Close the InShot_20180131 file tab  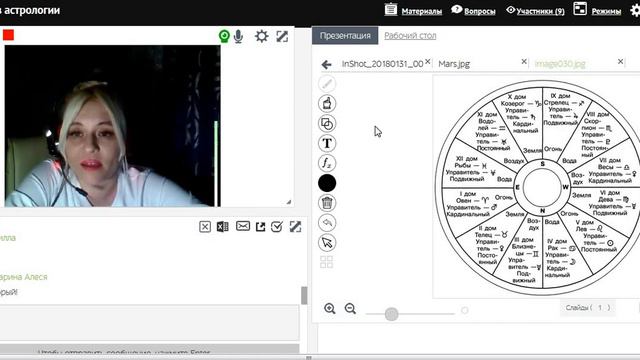pos(427,62)
